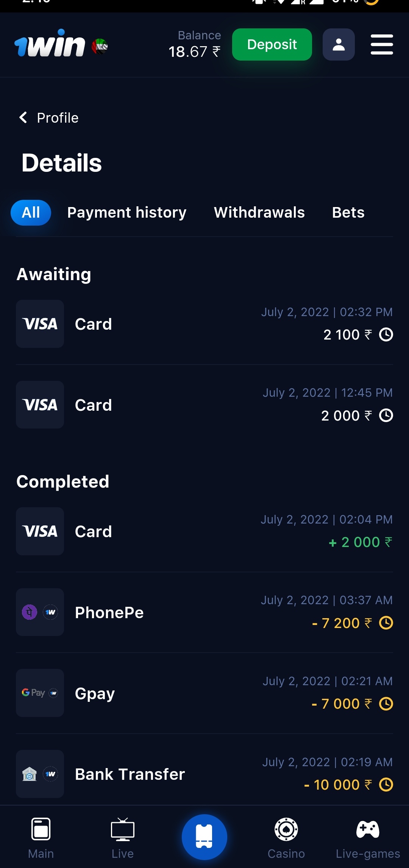Open the Main home icon
The image size is (409, 868).
pos(41,830)
